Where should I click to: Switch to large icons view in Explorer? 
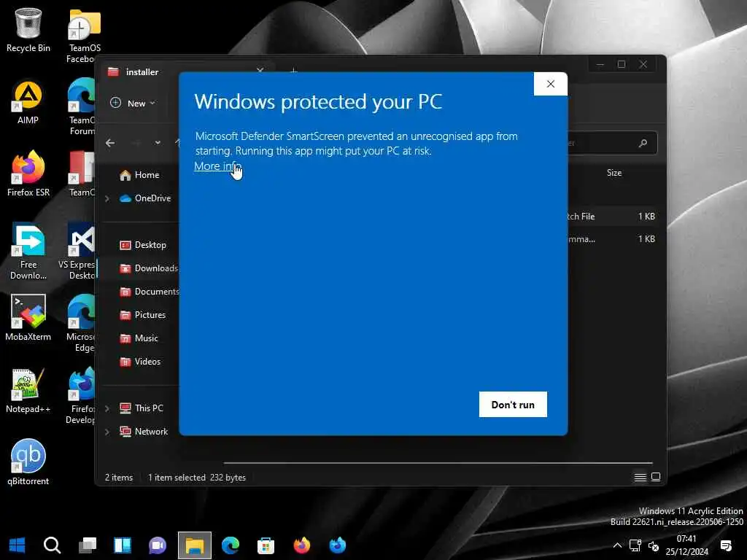pyautogui.click(x=656, y=477)
